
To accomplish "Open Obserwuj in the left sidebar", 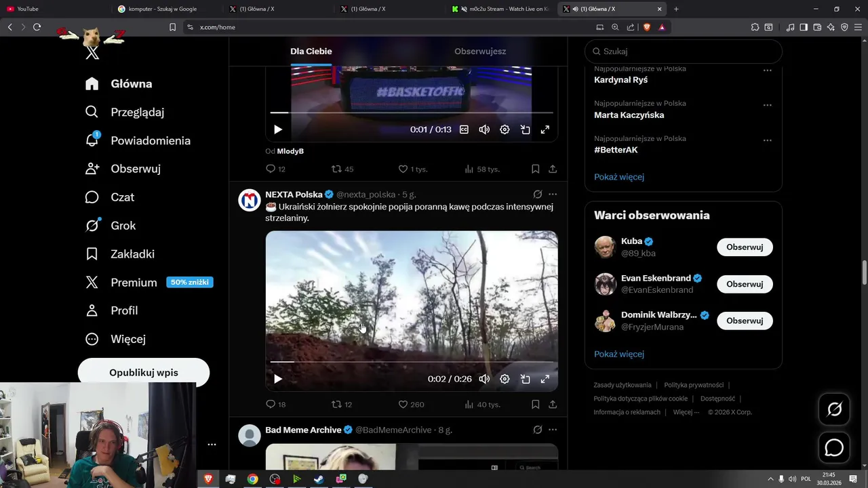I will [123, 169].
